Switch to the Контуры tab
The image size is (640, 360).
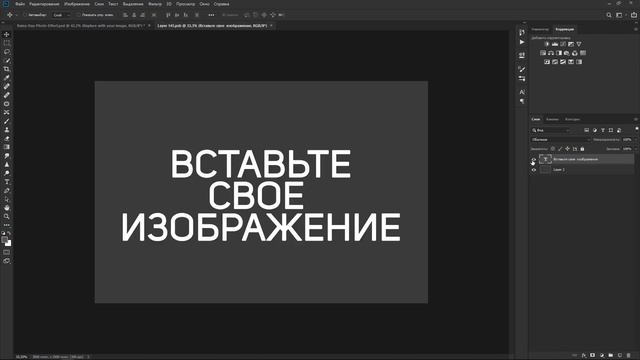click(x=572, y=119)
